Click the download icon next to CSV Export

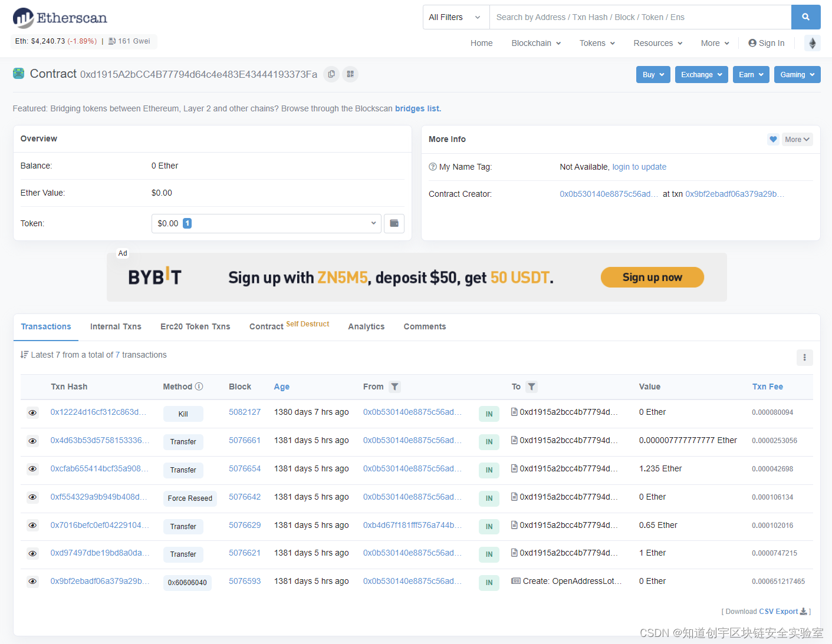[x=803, y=612]
